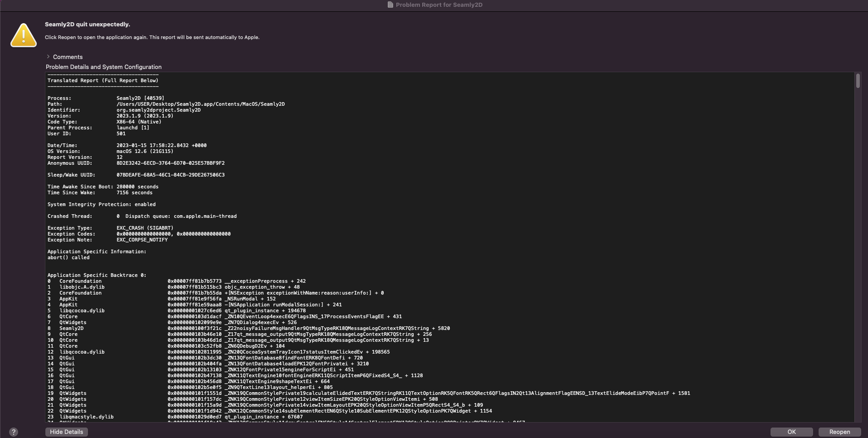Click the document icon in the title bar
Screen dimensions: 868x438
(x=390, y=5)
